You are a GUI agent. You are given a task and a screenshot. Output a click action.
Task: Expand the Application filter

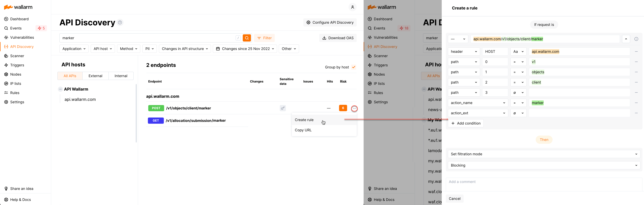pyautogui.click(x=74, y=49)
